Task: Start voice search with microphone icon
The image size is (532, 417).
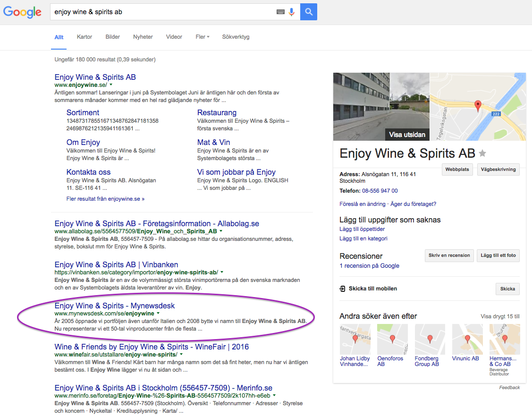Action: pos(291,12)
